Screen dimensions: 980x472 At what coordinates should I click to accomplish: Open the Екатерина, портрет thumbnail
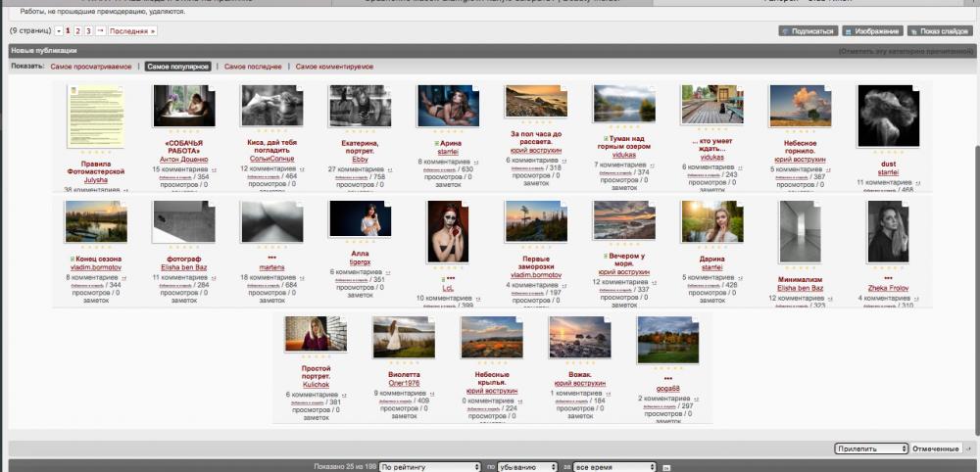coord(360,106)
